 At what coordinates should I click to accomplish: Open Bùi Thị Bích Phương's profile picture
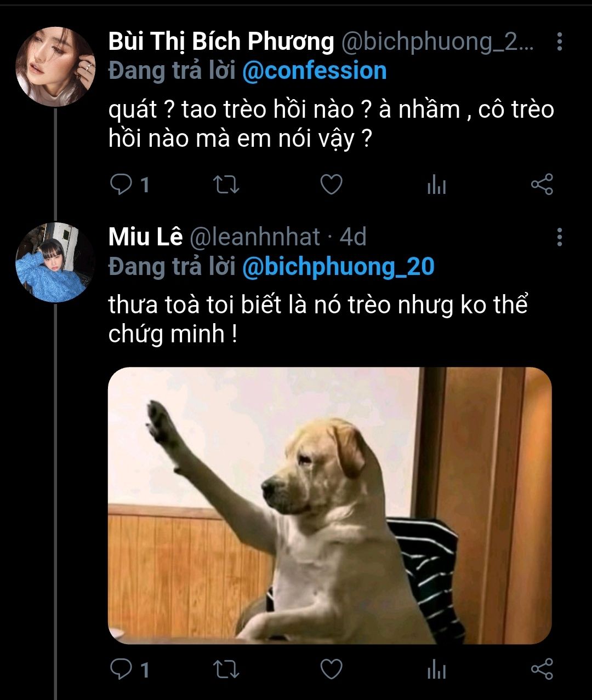tap(55, 66)
